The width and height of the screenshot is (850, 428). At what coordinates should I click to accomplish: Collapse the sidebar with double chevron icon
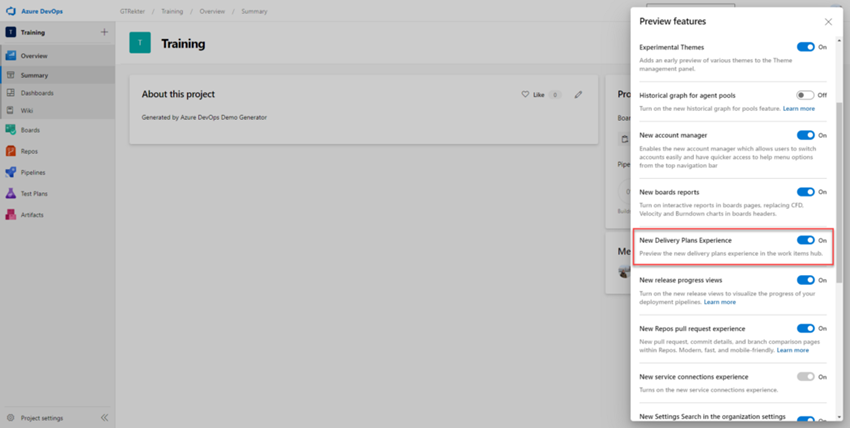(105, 418)
